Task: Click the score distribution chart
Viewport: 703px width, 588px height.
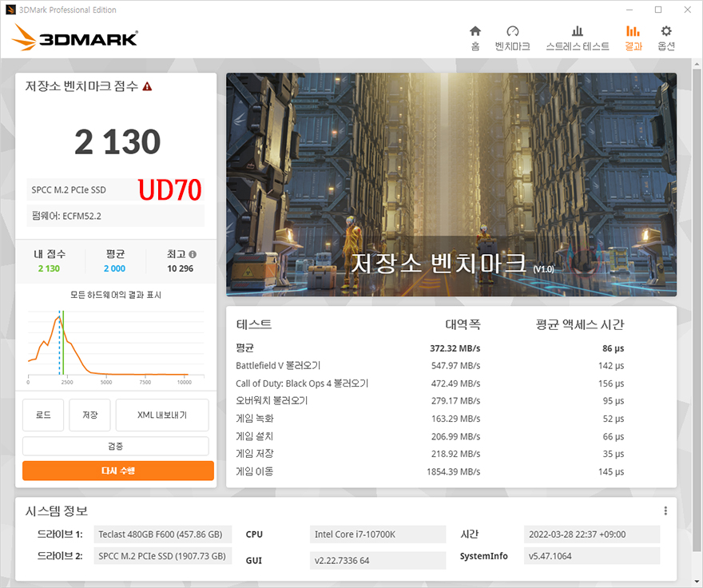Action: 116,346
